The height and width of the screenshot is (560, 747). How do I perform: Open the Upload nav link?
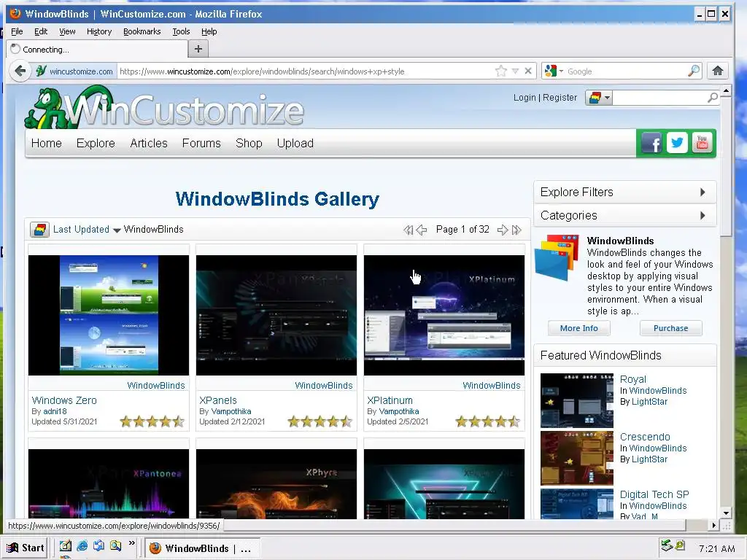(x=295, y=144)
